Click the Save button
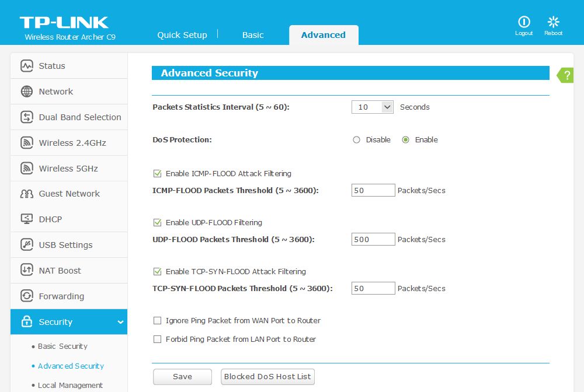The height and width of the screenshot is (392, 584). (182, 377)
